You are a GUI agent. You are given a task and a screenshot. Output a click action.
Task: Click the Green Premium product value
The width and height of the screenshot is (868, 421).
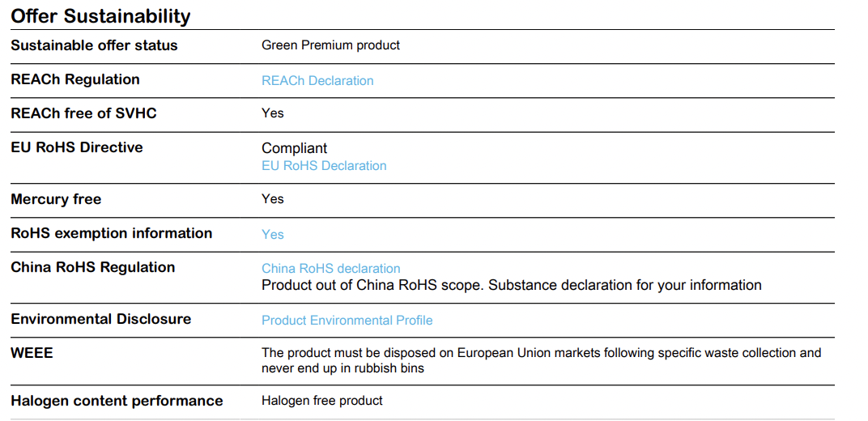[x=330, y=45]
